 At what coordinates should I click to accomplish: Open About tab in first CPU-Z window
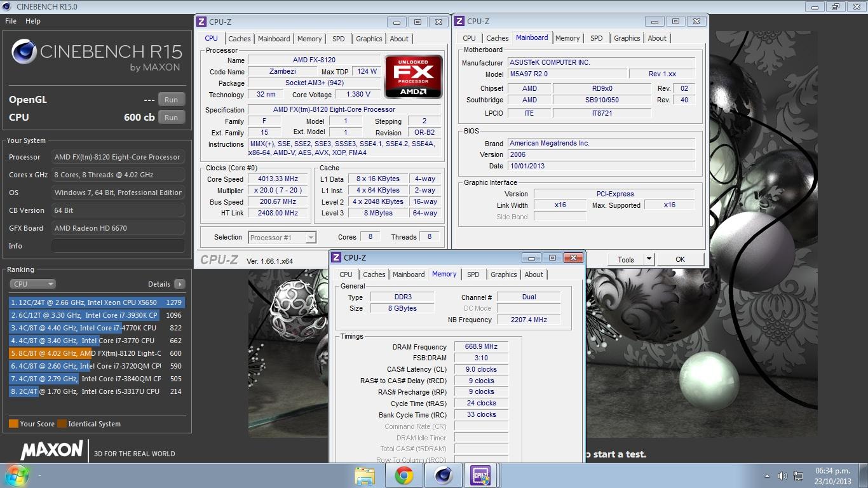399,39
